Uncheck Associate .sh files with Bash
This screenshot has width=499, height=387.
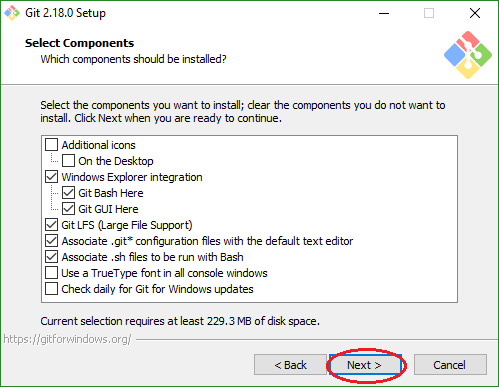51,257
